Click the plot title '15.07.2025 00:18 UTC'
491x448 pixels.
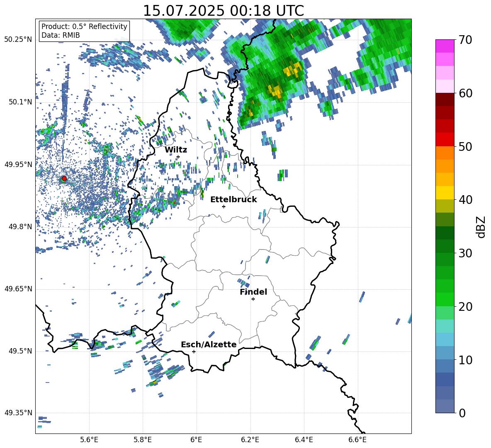pyautogui.click(x=224, y=11)
